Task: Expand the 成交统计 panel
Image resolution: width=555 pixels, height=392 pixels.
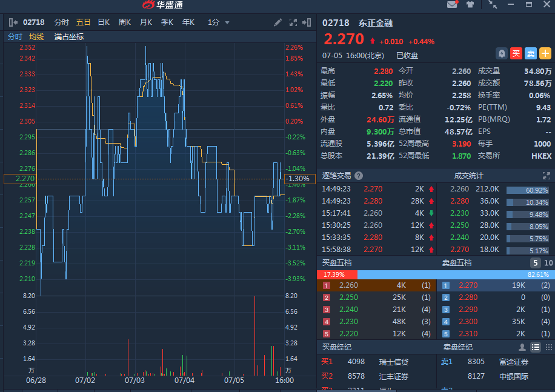Action: pyautogui.click(x=546, y=176)
